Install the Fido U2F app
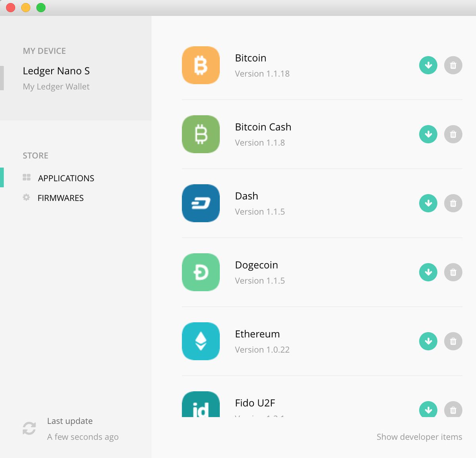Image resolution: width=476 pixels, height=458 pixels. 428,409
